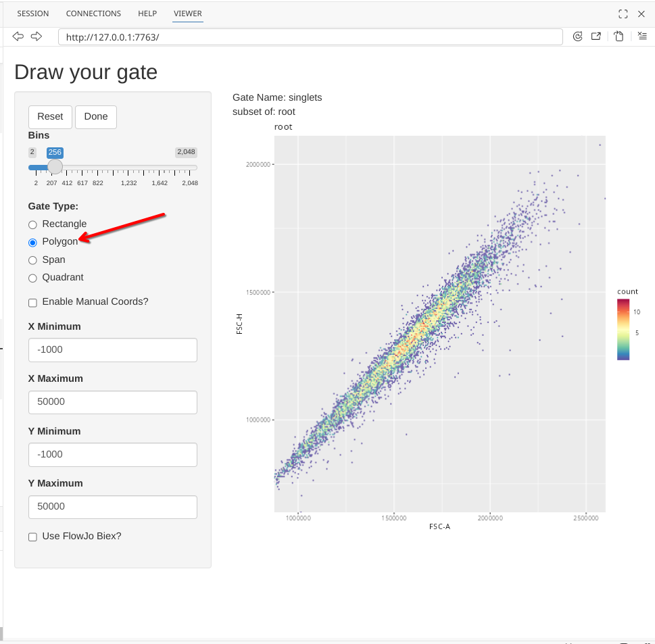Close the viewer pane
Screen dimensions: 655x644
pos(641,14)
